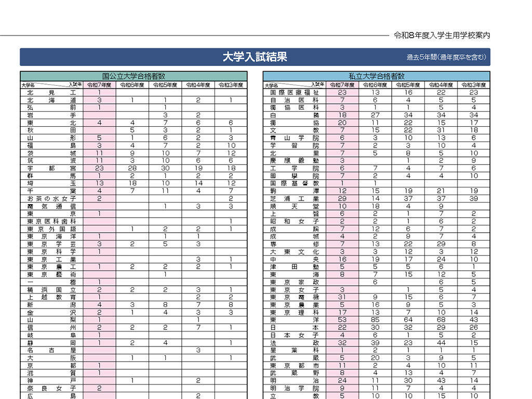
Task: Click the 芝浦工業 university name cell
Action: tap(294, 198)
